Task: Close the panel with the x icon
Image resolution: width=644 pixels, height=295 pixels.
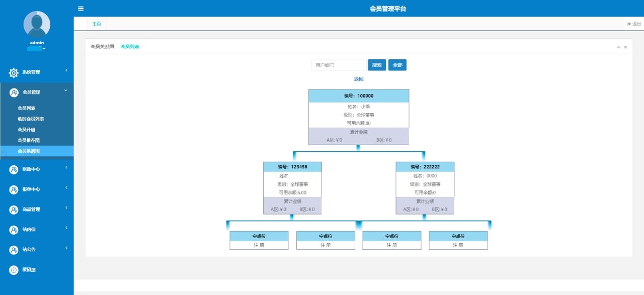Action: (x=625, y=47)
